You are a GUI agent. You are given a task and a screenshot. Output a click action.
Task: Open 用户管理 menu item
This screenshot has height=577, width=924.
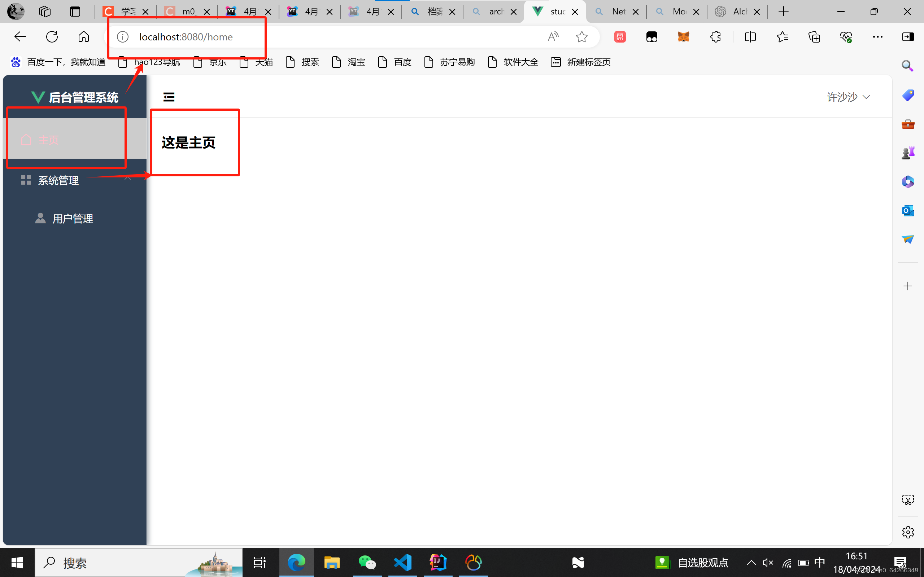[73, 219]
